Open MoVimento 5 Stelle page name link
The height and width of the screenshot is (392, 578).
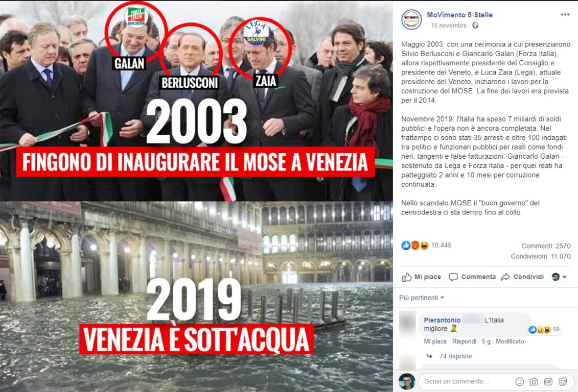[459, 15]
